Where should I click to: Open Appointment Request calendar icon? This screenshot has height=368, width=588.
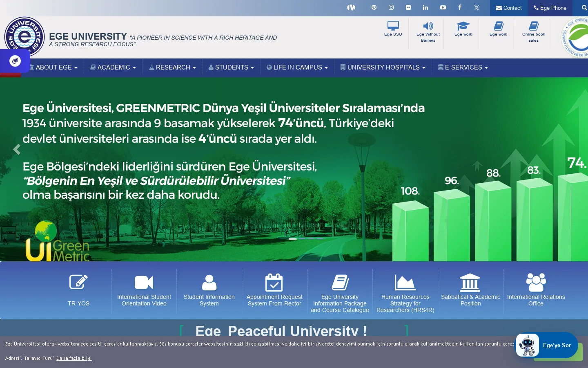[274, 283]
